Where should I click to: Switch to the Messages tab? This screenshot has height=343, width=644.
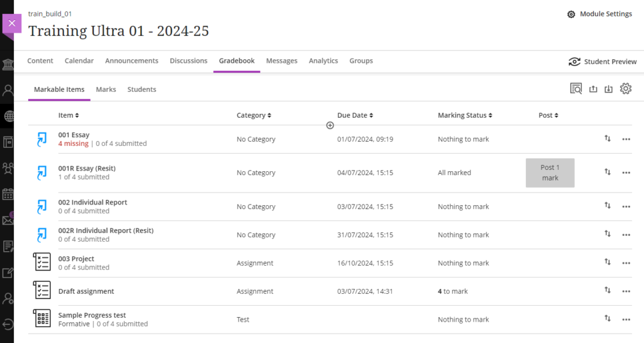click(282, 61)
